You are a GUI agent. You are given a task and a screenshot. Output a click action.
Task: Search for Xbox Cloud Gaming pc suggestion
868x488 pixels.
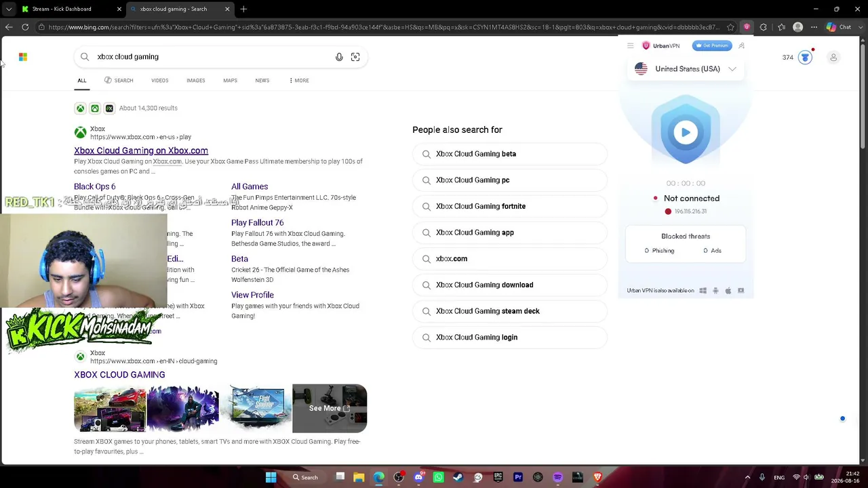pyautogui.click(x=510, y=180)
